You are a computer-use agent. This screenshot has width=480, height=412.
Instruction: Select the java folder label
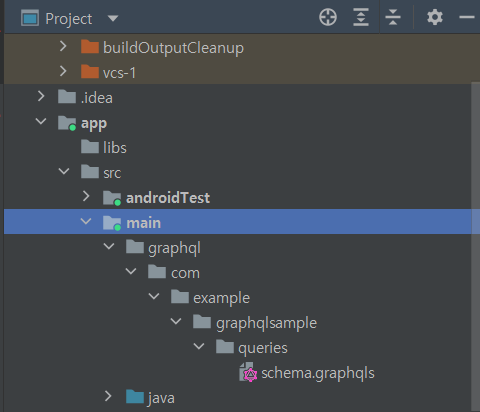point(161,398)
